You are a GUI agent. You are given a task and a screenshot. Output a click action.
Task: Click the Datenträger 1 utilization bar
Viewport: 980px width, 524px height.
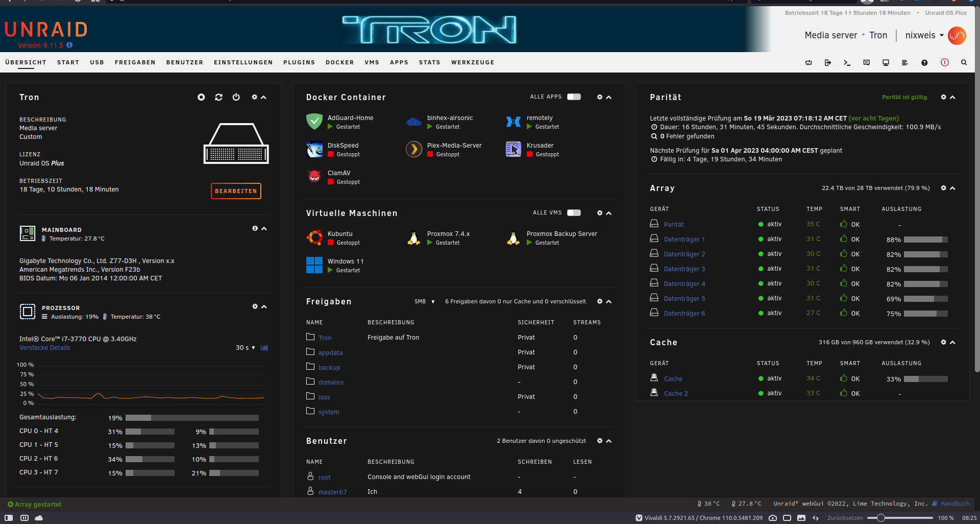pyautogui.click(x=925, y=240)
